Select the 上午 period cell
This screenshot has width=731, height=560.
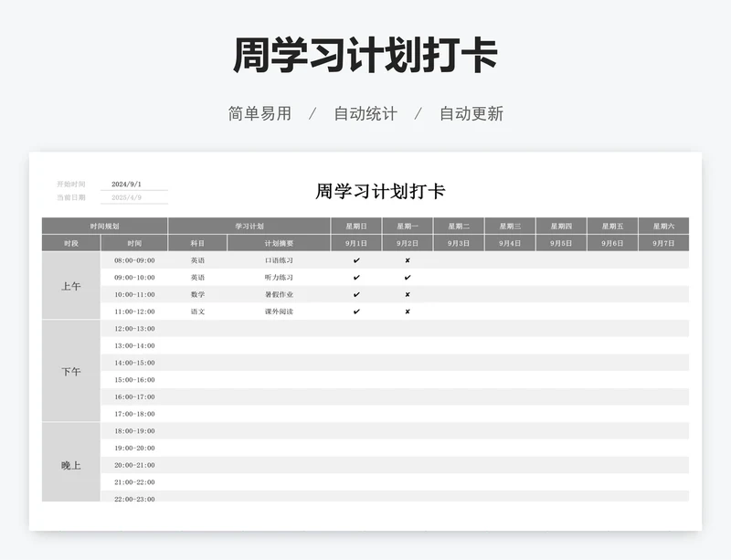pyautogui.click(x=71, y=286)
